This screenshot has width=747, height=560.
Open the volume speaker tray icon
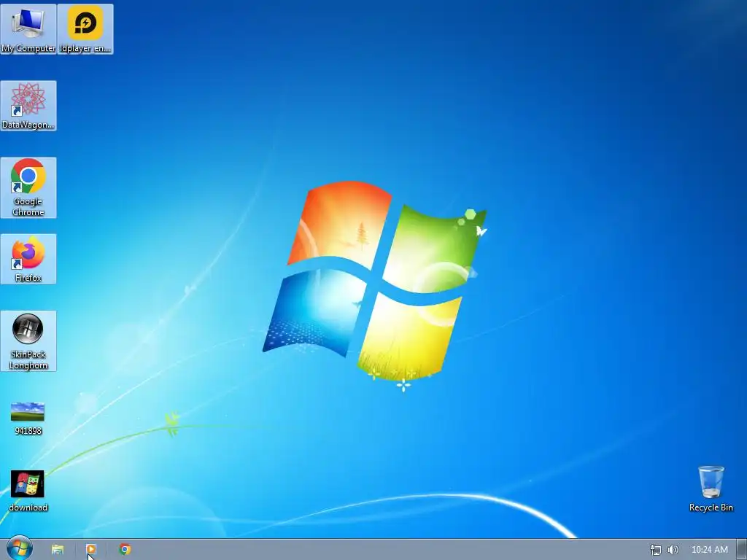click(673, 550)
